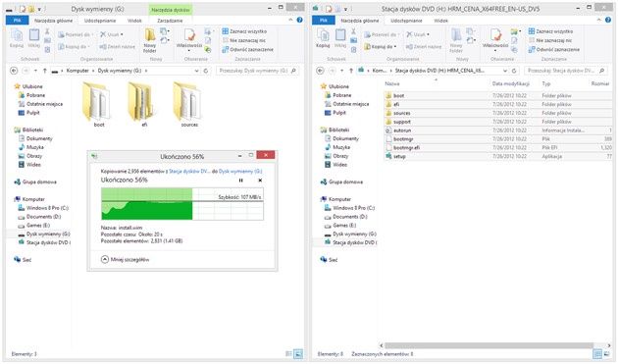Viewport: 618px width, 364px height.
Task: Open Udostępnianie tab in left window
Action: coord(100,20)
